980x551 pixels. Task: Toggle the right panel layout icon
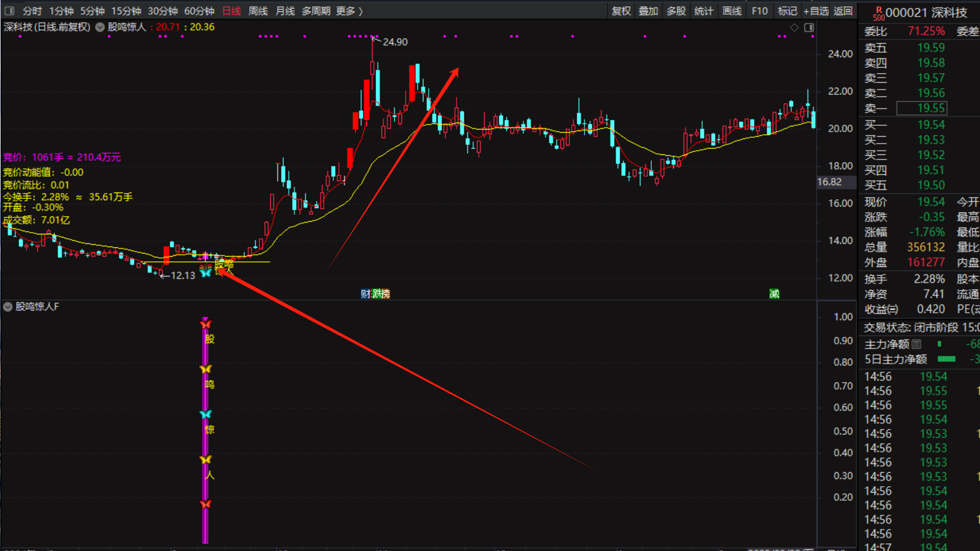click(809, 27)
